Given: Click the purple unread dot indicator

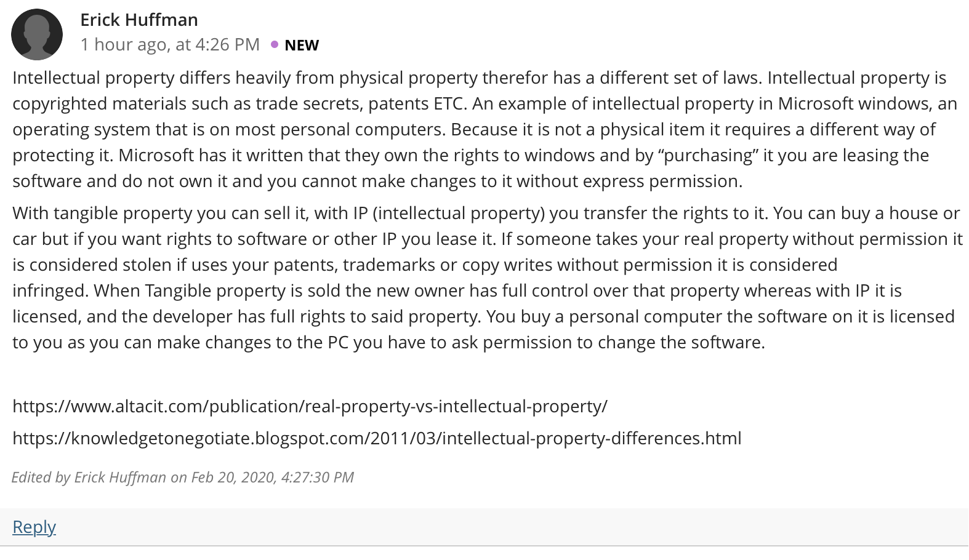Looking at the screenshot, I should pyautogui.click(x=275, y=44).
